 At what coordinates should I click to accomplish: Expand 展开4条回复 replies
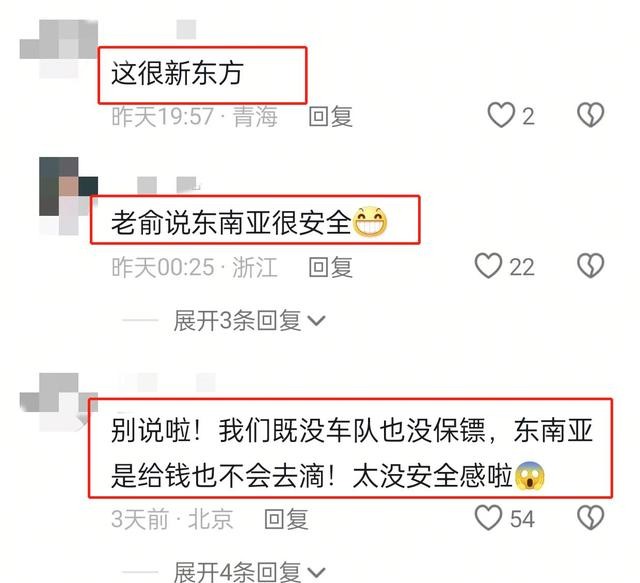249,572
